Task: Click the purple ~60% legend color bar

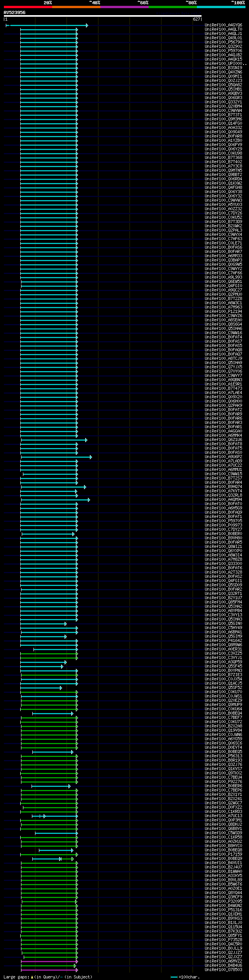Action: 124,7
